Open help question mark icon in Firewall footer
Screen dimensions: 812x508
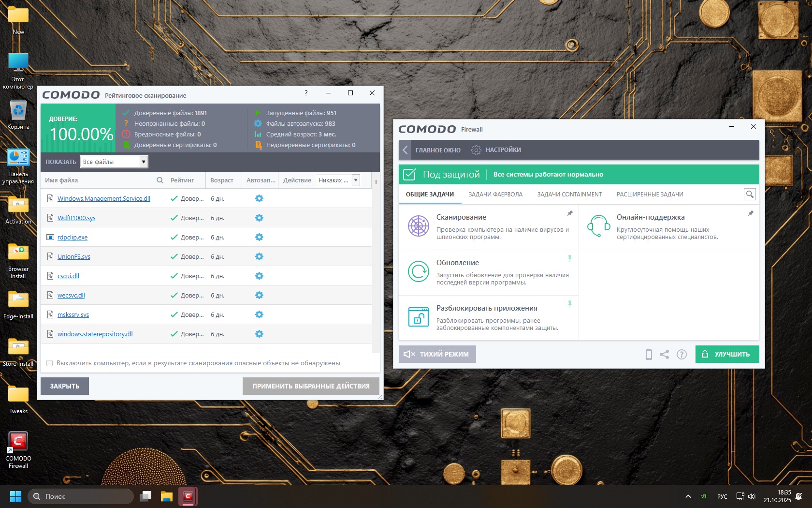click(x=681, y=355)
